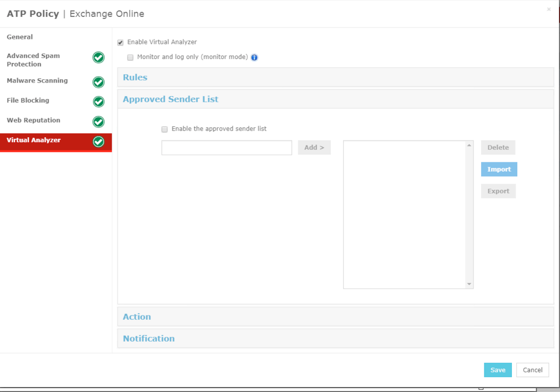Click the File Blocking green check icon

click(99, 102)
